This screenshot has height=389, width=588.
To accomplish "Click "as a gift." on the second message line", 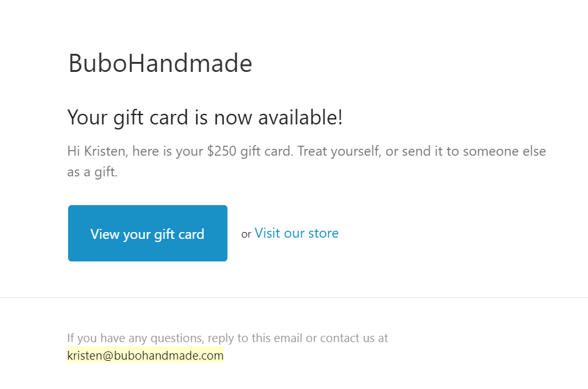I will coord(92,172).
